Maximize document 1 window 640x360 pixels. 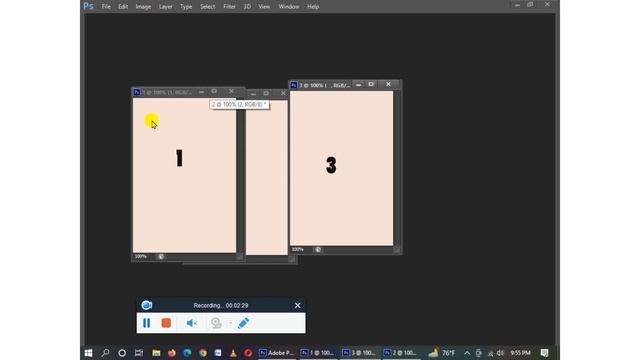214,91
